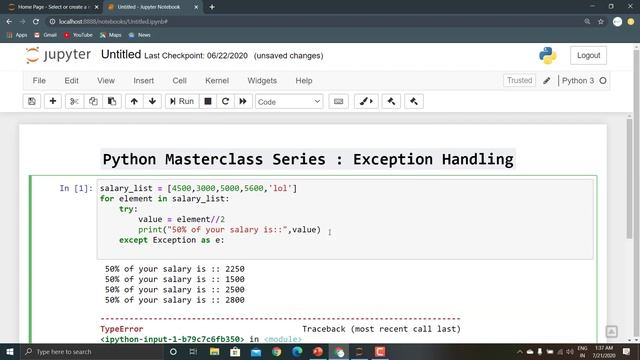Click the Trusted notebook indicator
Screen dimensions: 640x360
519,80
